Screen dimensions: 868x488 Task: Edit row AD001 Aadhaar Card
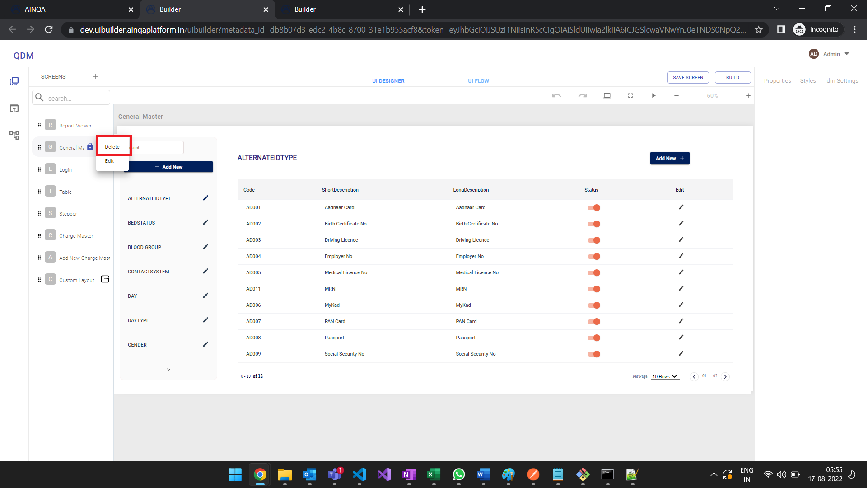tap(681, 207)
